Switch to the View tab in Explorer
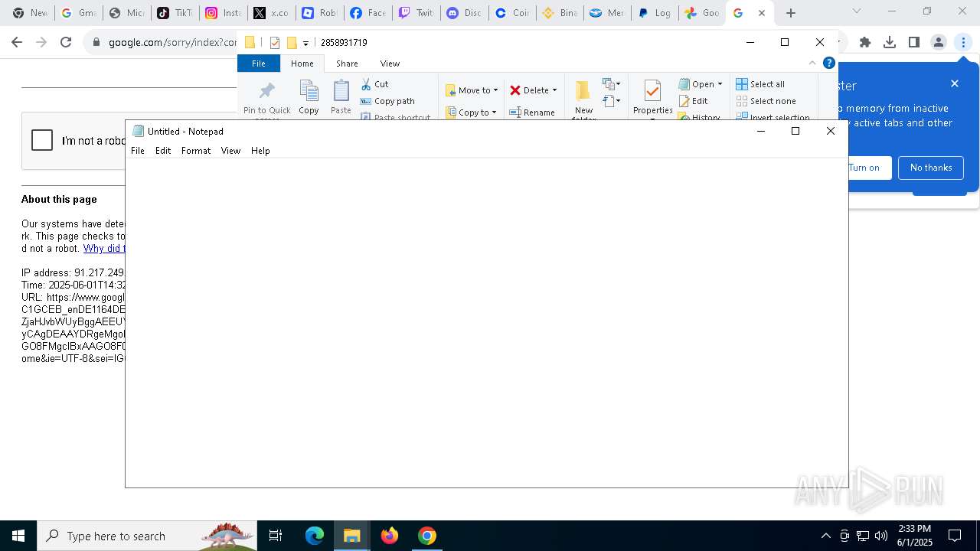 click(x=390, y=64)
